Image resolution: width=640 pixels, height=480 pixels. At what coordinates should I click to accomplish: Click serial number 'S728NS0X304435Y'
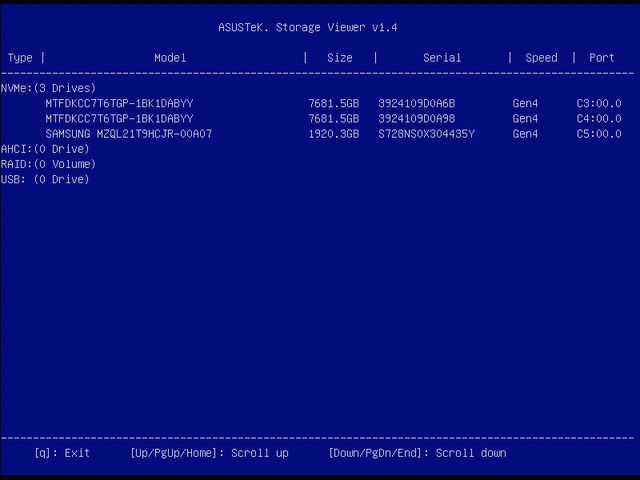pyautogui.click(x=426, y=134)
